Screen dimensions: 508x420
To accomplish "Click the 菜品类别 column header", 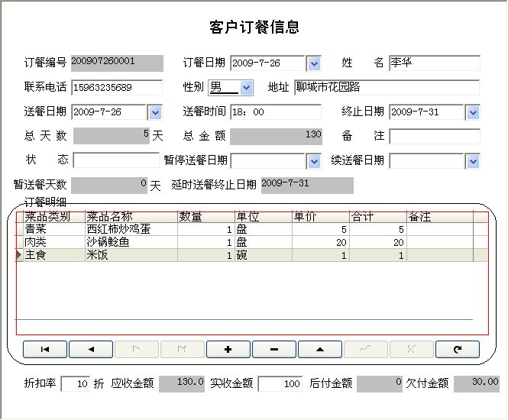I will pos(54,217).
